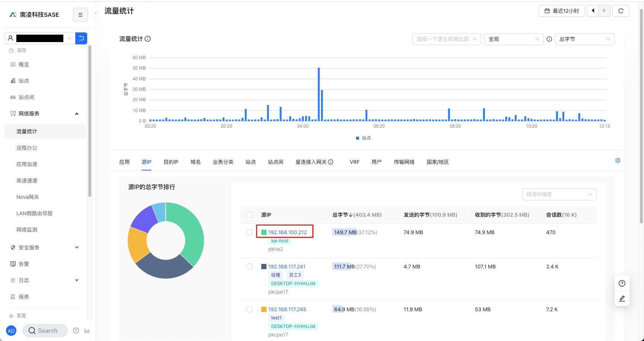Go to previous time period arrow
The image size is (644, 341).
593,11
